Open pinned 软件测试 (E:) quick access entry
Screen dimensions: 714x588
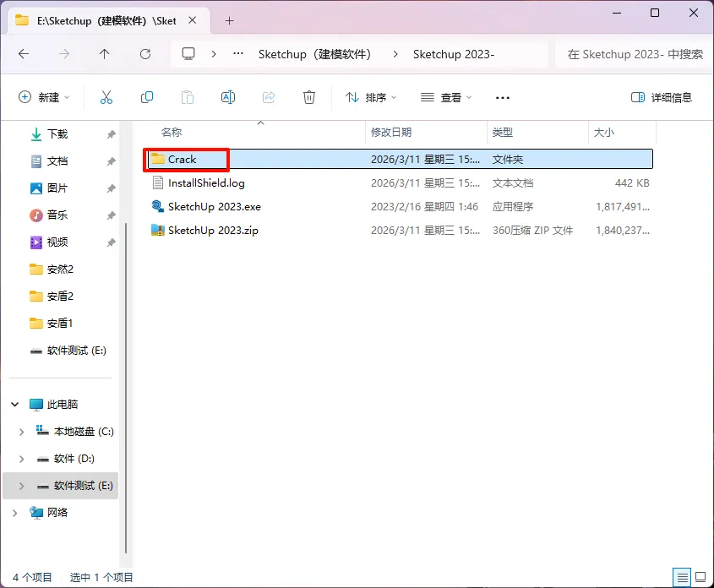[77, 351]
